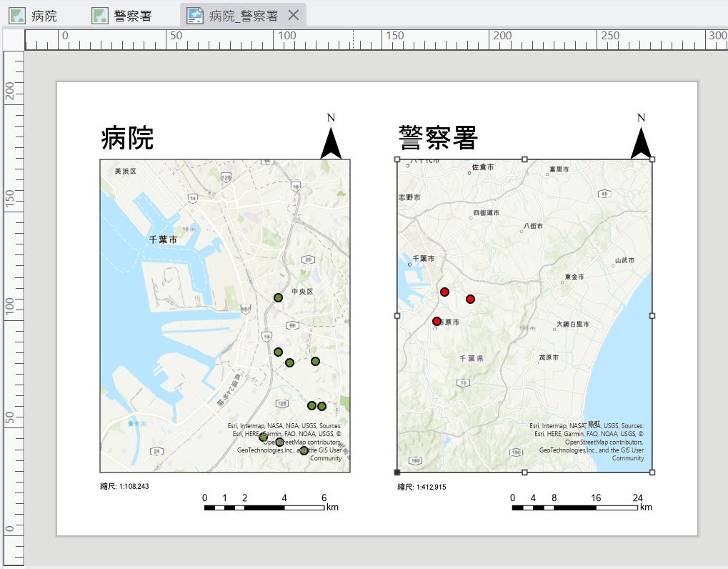Click the 縮尺 1:412,915 scale text
Screen dimensions: 728x569
(422, 487)
